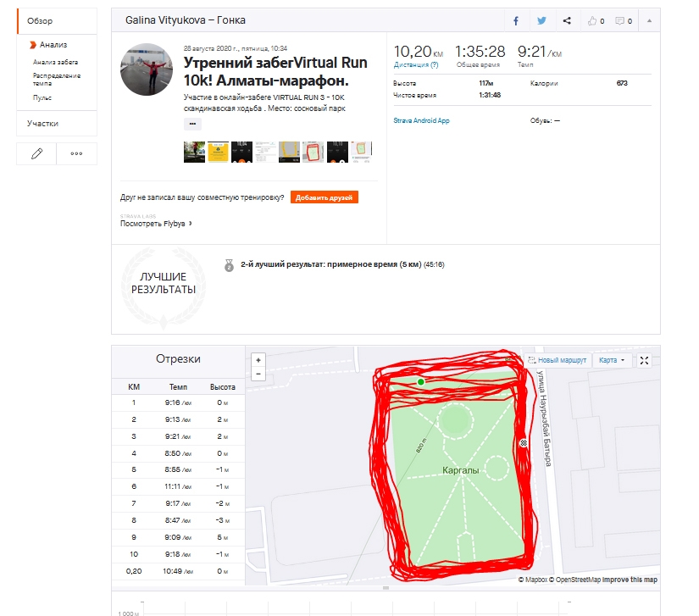Toggle fullscreen map view
Screen dimensions: 699x616
pyautogui.click(x=645, y=360)
